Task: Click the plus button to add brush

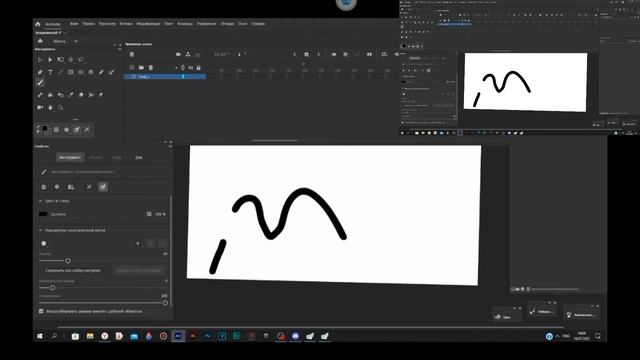Action: pyautogui.click(x=138, y=244)
